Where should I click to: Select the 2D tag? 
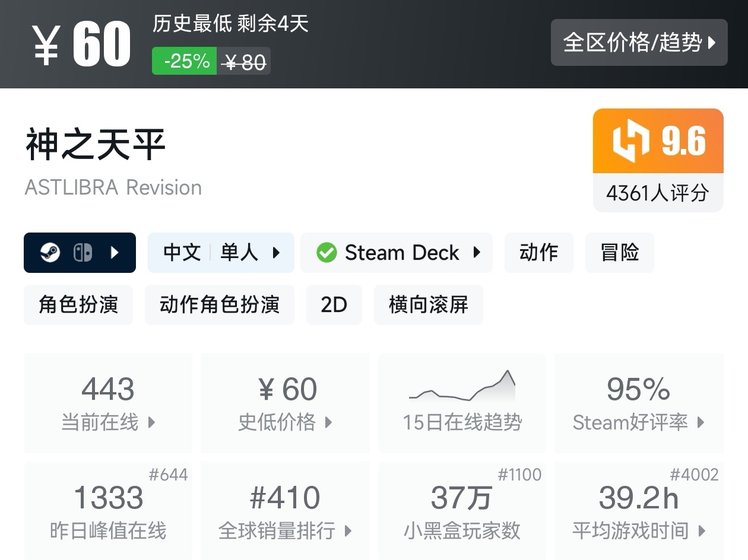[x=334, y=305]
